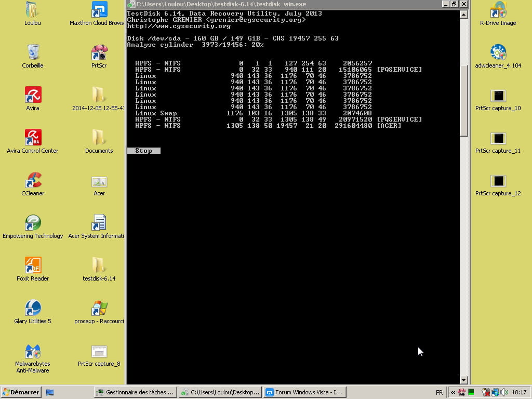
Task: Expand hidden tray icons chevron
Action: 453,392
